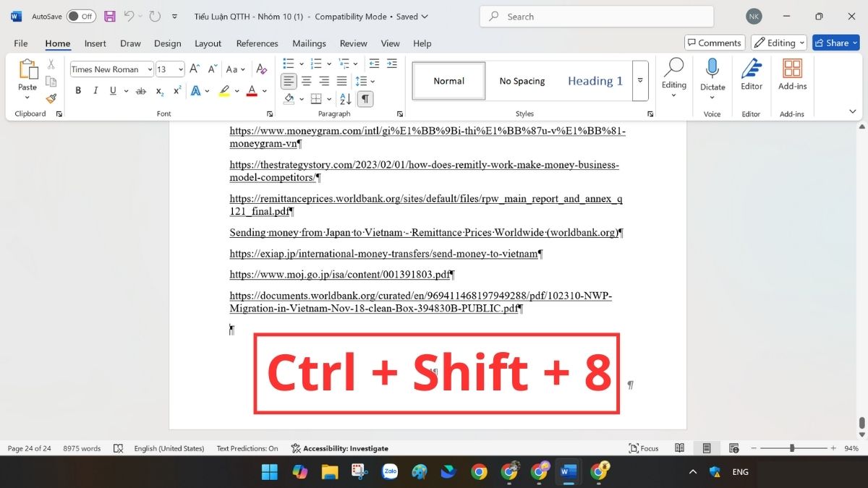Toggle Underline formatting

(x=113, y=91)
